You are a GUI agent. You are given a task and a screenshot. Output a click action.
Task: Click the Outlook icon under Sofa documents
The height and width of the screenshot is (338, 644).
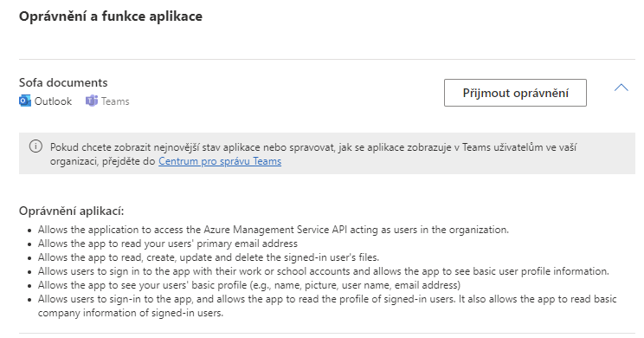pyautogui.click(x=24, y=101)
